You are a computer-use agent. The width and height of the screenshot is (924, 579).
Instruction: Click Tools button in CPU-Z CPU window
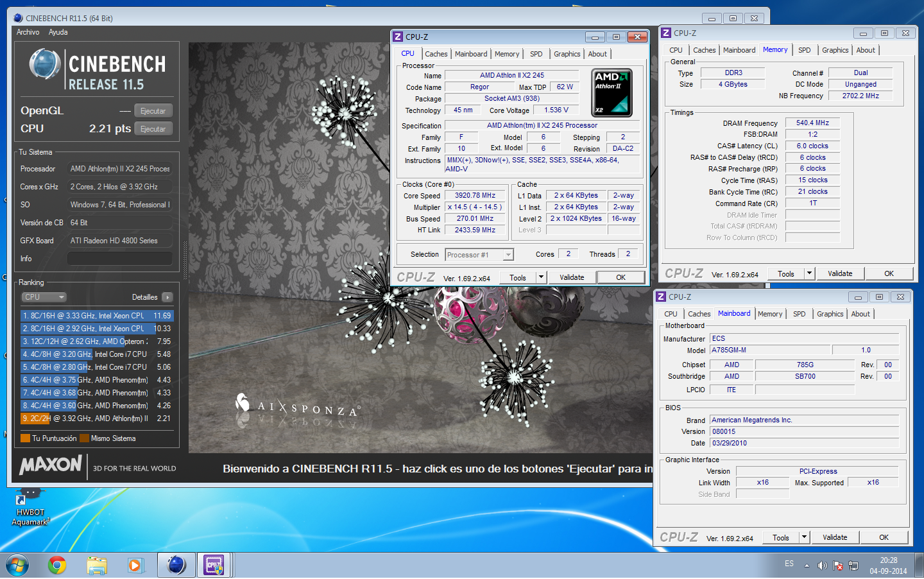click(518, 278)
